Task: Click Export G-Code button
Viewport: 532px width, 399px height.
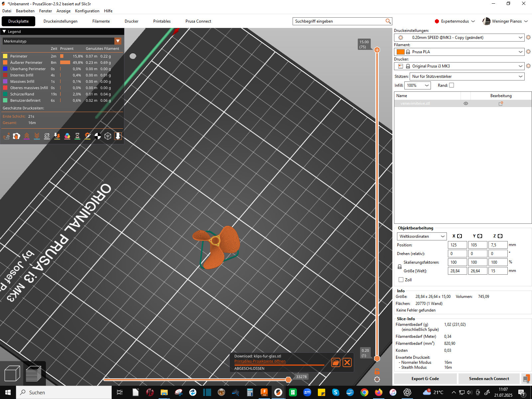Action: click(x=425, y=379)
